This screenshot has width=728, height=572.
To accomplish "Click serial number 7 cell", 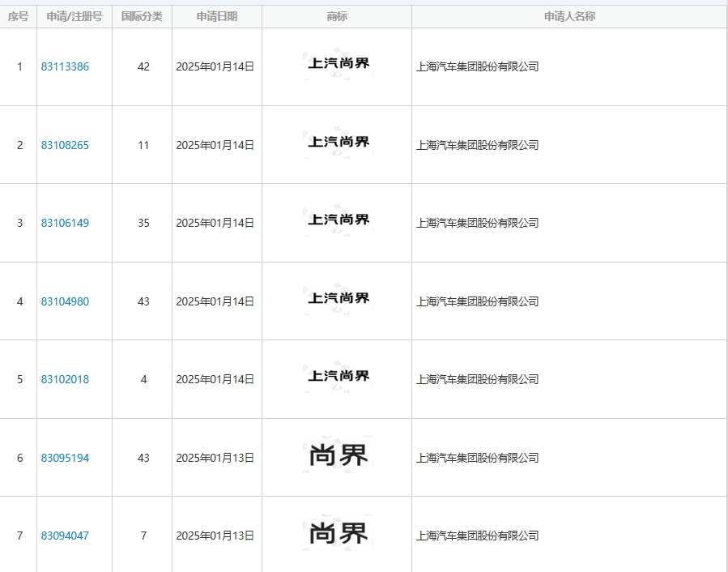I will point(19,536).
